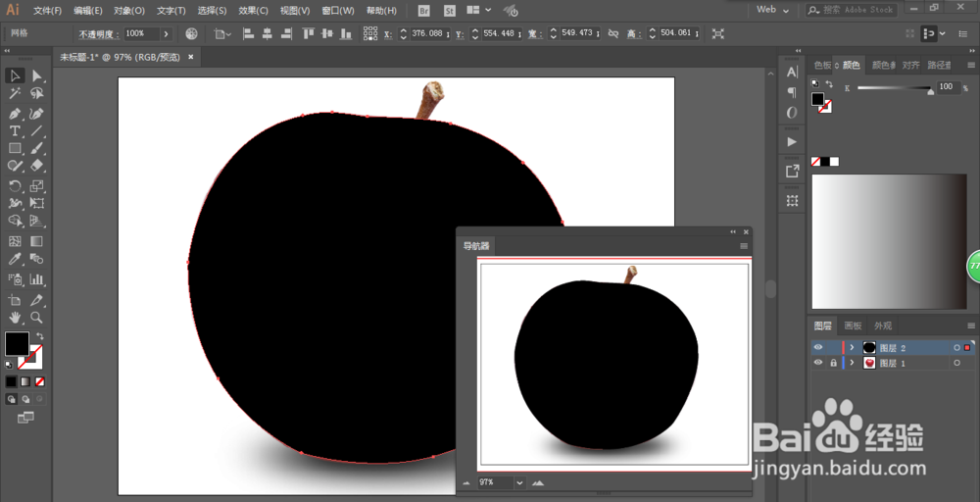This screenshot has height=502, width=980.
Task: Open the 窗口(W) menu
Action: point(337,11)
